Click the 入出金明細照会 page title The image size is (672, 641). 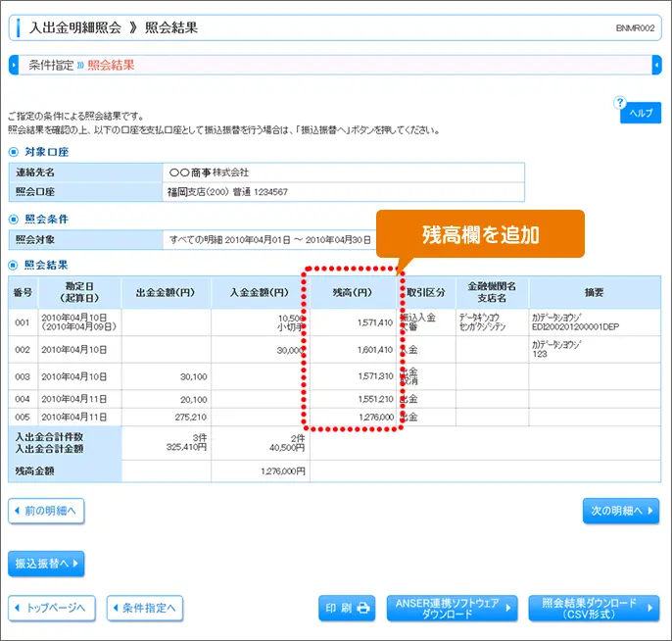click(75, 27)
